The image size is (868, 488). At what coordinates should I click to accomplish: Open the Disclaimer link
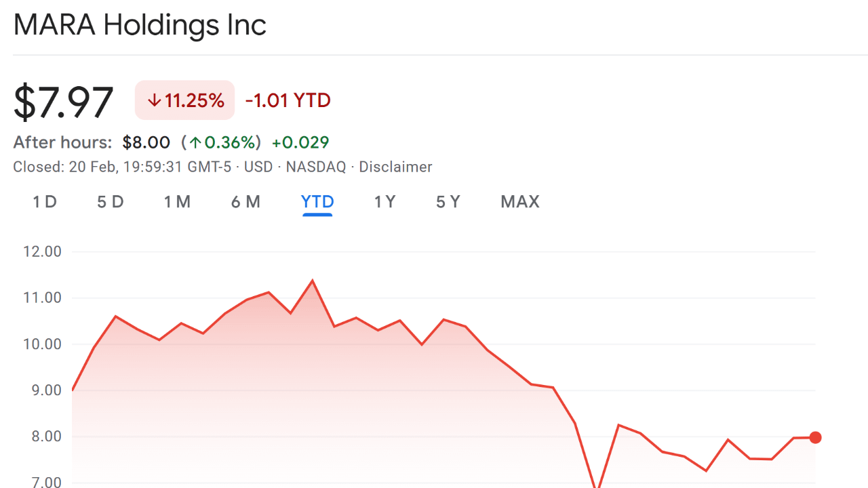click(x=395, y=167)
